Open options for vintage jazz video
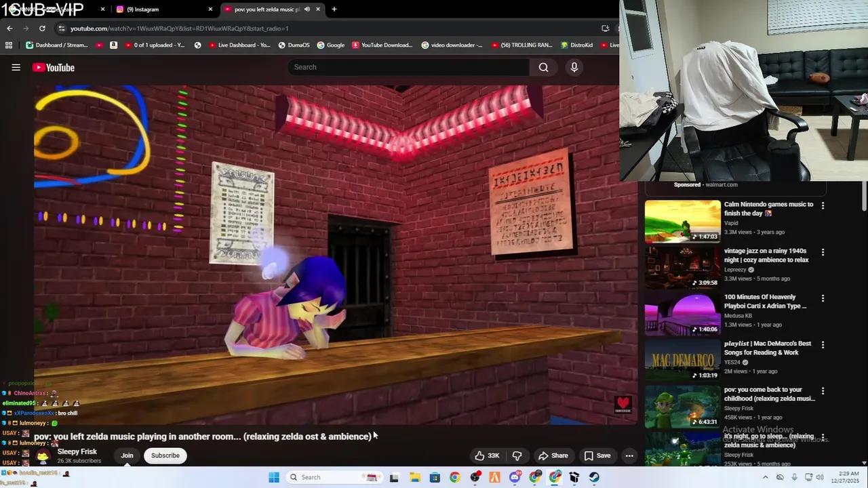868x488 pixels. pyautogui.click(x=823, y=252)
